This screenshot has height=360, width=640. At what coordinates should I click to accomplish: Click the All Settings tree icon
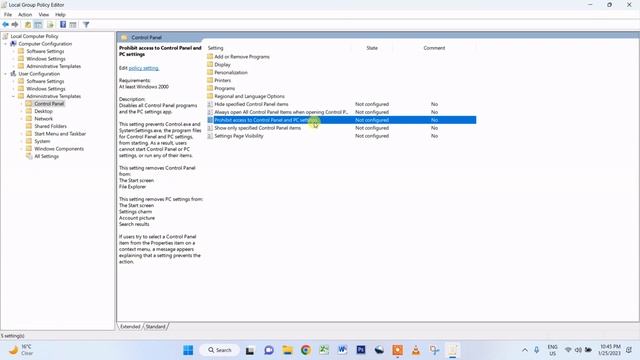pyautogui.click(x=29, y=156)
